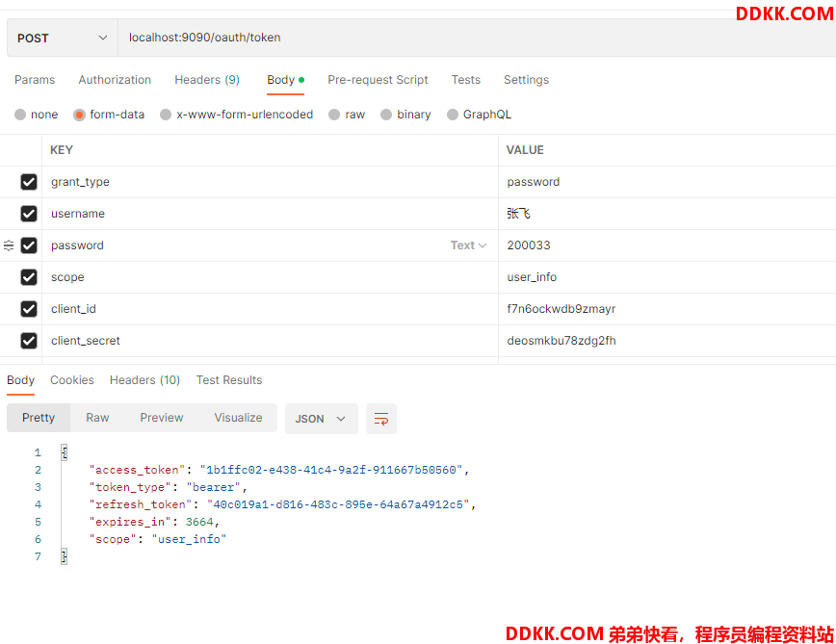Viewport: 836px width, 644px height.
Task: Click the access_token value in response
Action: pos(331,471)
